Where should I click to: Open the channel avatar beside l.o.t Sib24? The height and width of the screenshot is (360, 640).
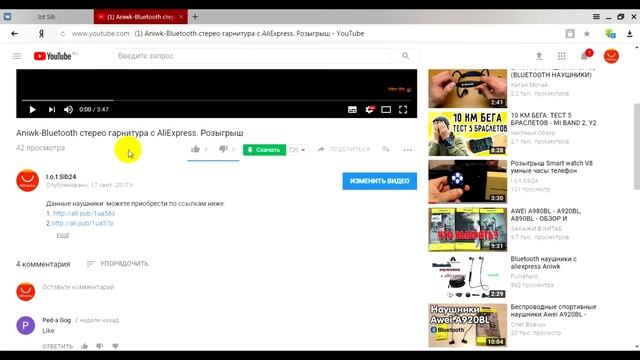coord(27,180)
